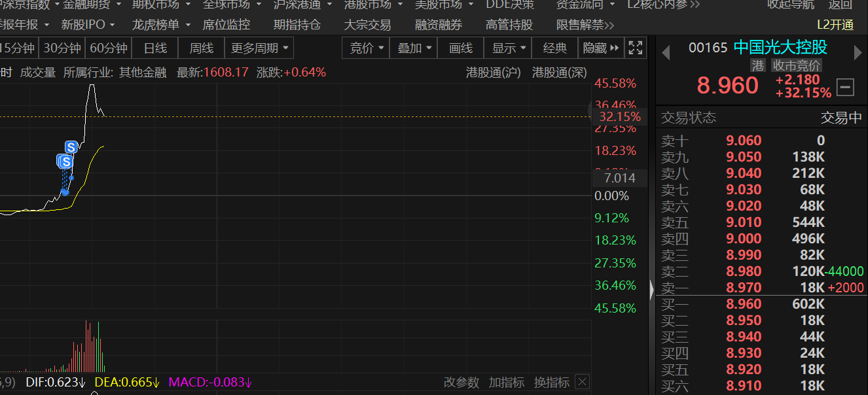Expand 更多周期 period dropdown

pyautogui.click(x=259, y=48)
